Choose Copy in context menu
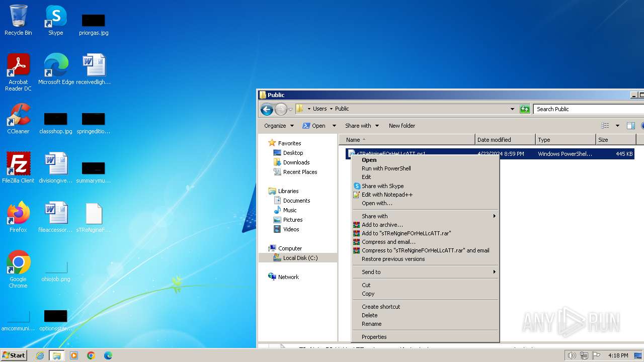644x362 pixels. tap(425, 294)
